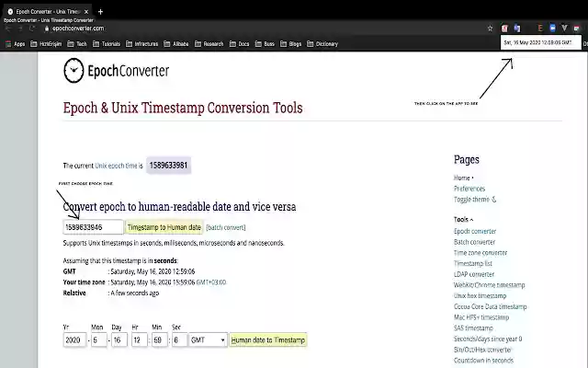This screenshot has width=588, height=368.
Task: Click the address bar lock icon
Action: [47, 29]
